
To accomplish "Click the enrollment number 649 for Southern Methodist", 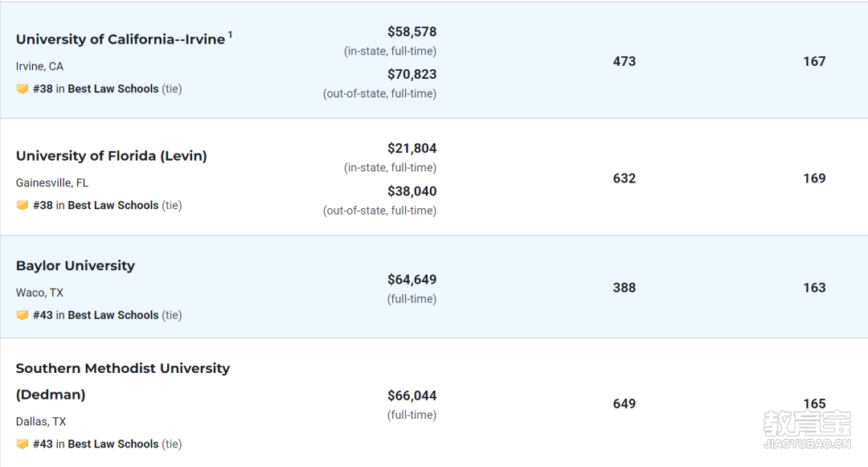I will coord(624,404).
